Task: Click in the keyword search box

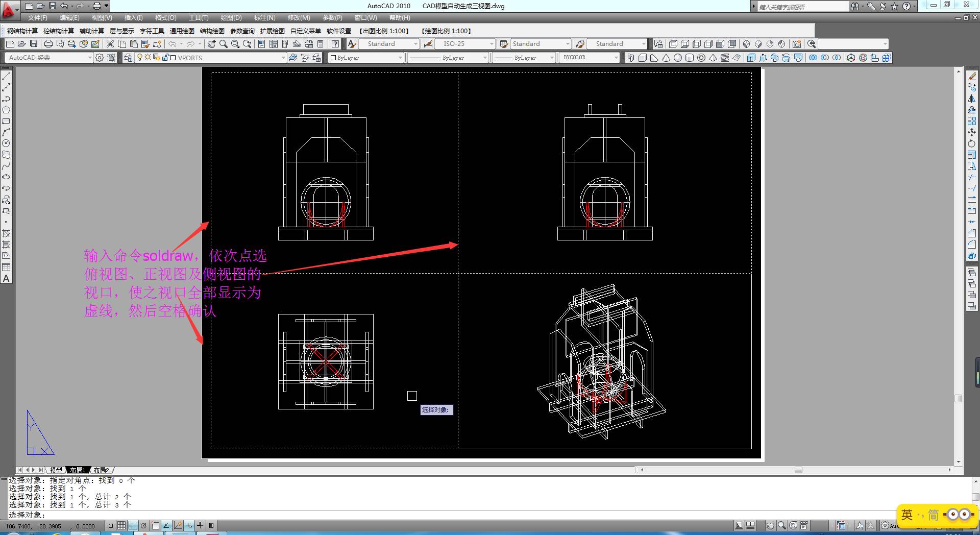Action: (802, 7)
